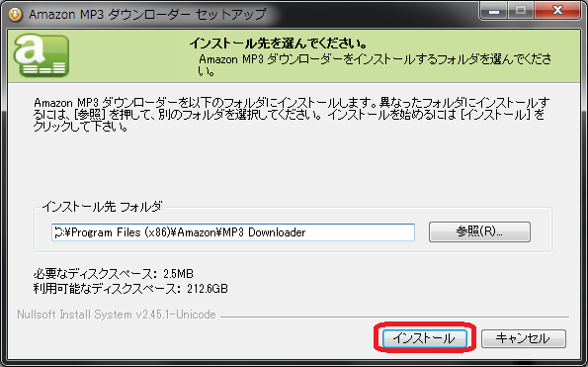Close the setup window
Screen dimensions: 588x367
pos(557,11)
